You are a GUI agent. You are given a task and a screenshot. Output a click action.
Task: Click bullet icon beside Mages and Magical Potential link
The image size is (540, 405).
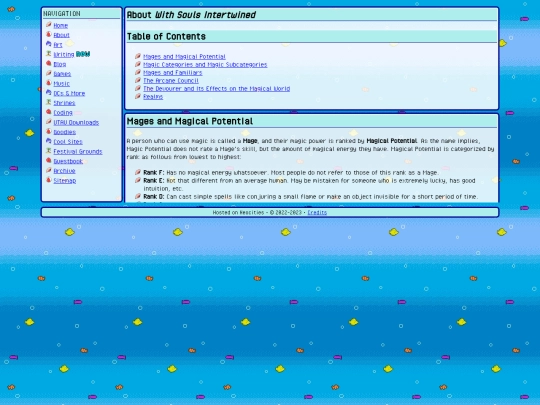[x=138, y=56]
